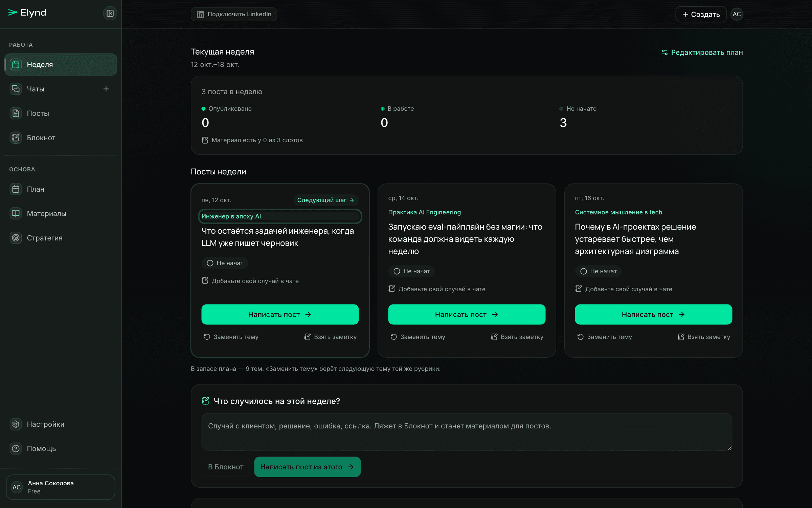Click note icon beside Что случилось heading

tap(205, 401)
